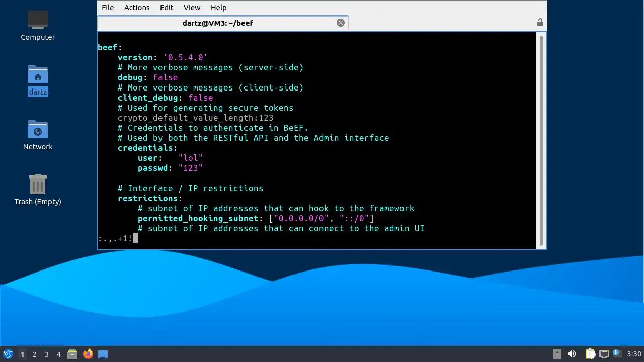644x362 pixels.
Task: Click the 'beef:' top-level key
Action: tap(110, 47)
